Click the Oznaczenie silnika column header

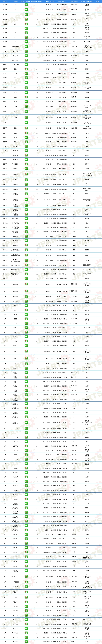tap(87, 2)
